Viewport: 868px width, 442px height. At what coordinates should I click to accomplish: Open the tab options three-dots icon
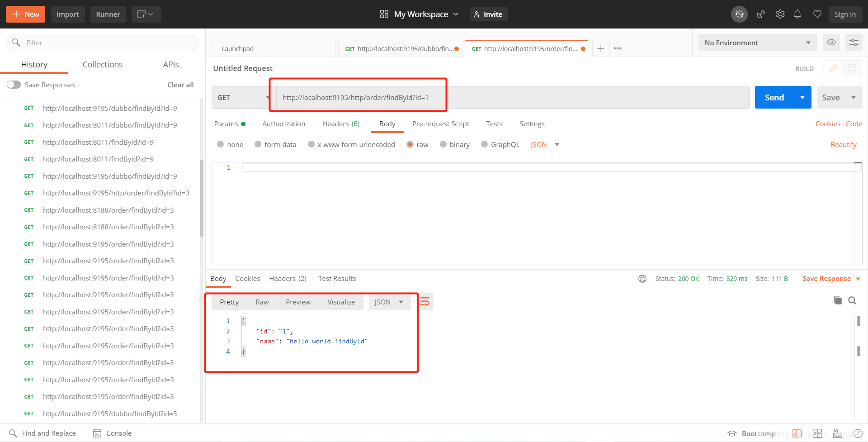[618, 48]
